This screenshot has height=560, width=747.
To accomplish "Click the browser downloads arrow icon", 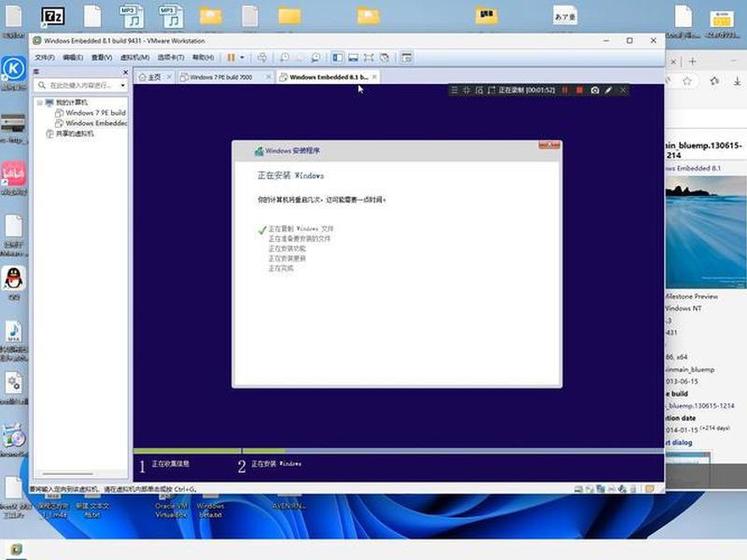I will [737, 81].
